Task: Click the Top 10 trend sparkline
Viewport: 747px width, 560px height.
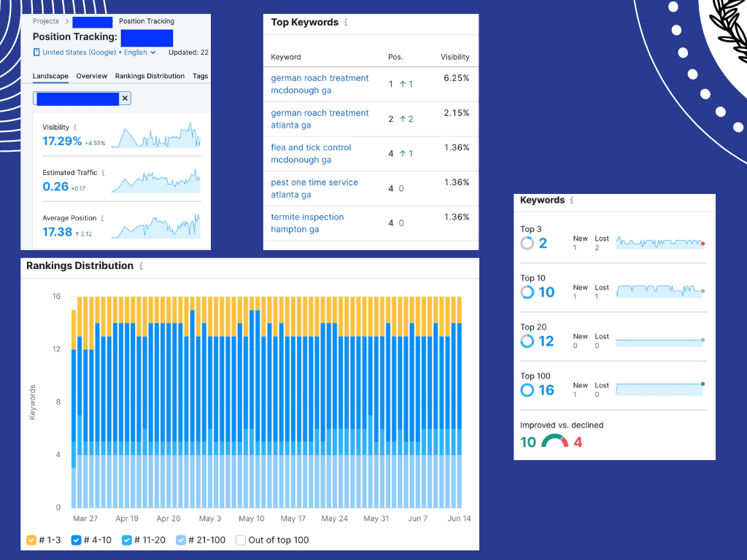Action: pyautogui.click(x=660, y=291)
